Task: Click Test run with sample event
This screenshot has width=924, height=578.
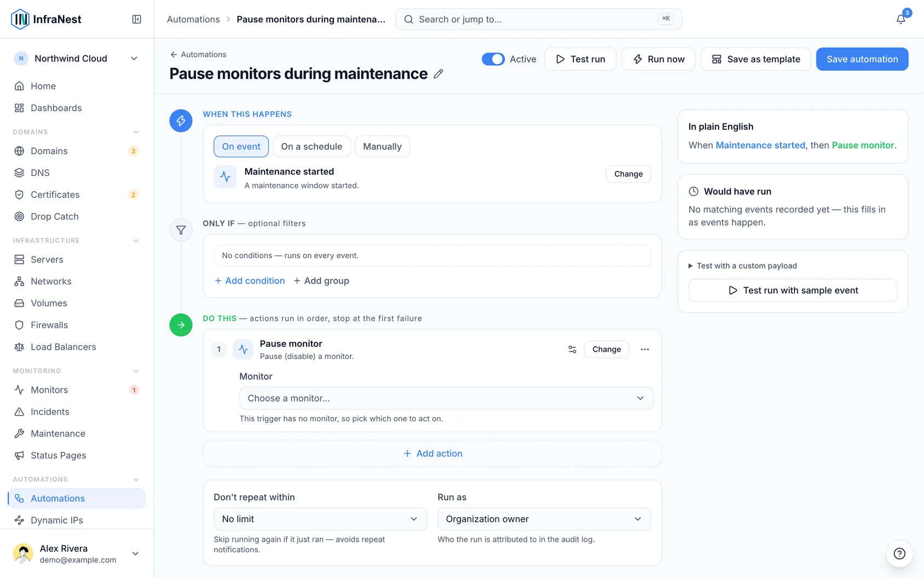Action: (x=793, y=290)
